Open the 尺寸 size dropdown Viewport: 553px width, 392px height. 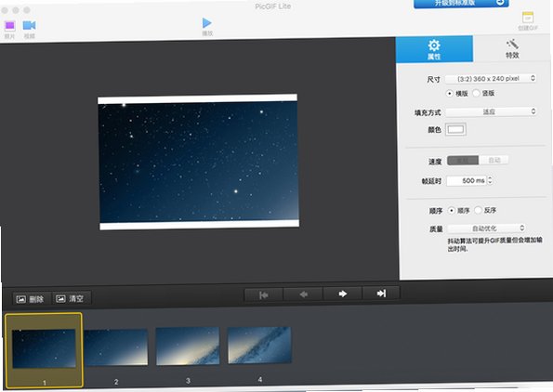pyautogui.click(x=491, y=79)
